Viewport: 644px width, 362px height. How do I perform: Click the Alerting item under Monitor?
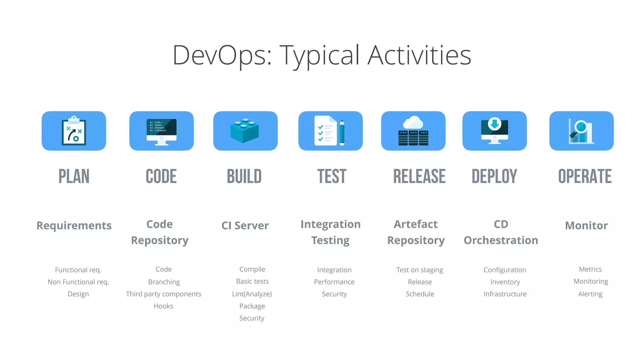point(590,294)
